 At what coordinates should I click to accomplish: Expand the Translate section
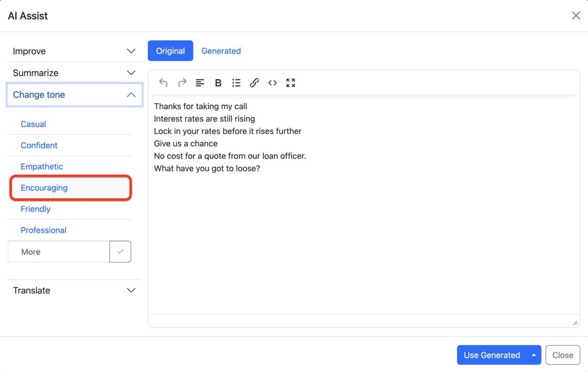74,290
